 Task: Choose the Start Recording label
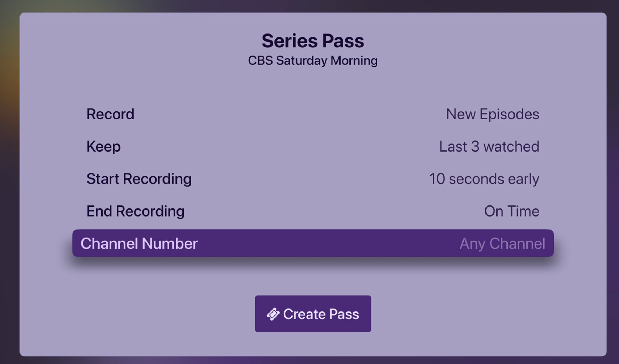pos(139,179)
